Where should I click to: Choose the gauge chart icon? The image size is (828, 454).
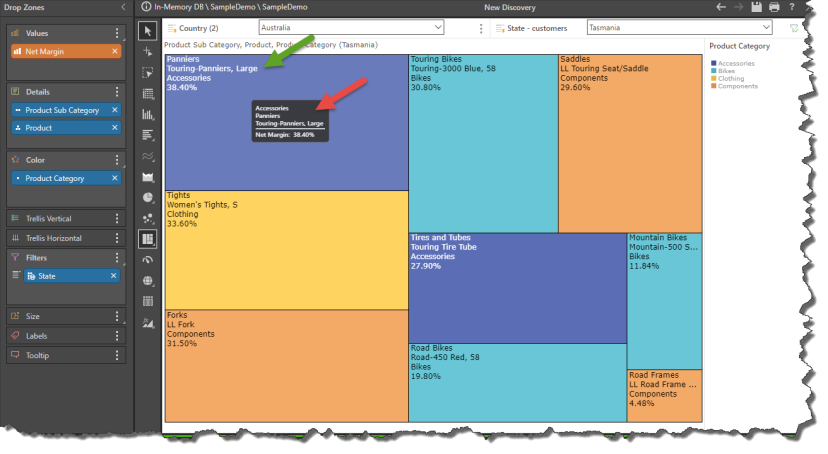pos(148,260)
